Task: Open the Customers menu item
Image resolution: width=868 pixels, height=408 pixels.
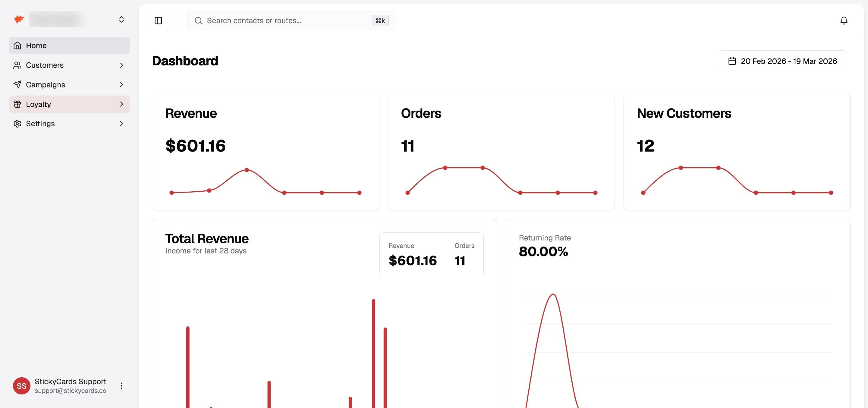Action: 69,65
